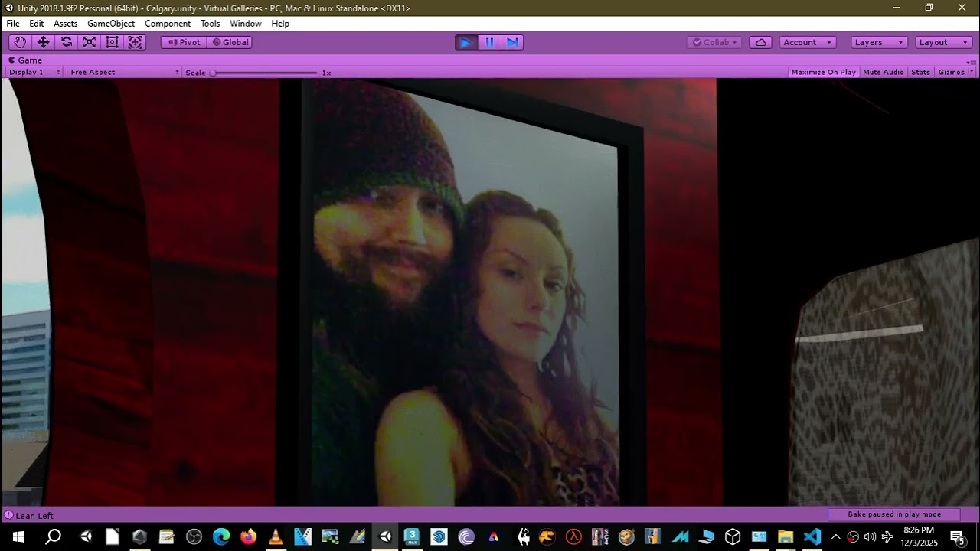Viewport: 980px width, 551px height.
Task: Open Microsoft Edge from the taskbar
Action: pyautogui.click(x=221, y=537)
